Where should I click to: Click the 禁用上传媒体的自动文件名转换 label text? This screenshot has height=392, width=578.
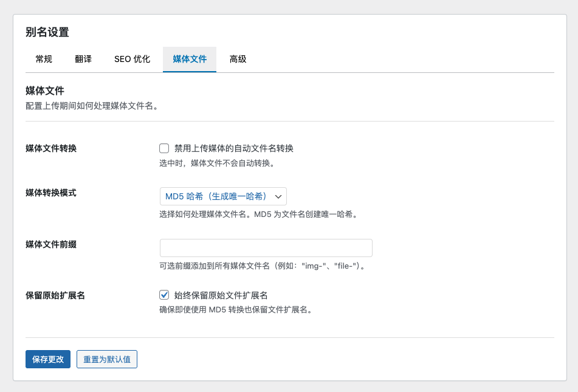233,148
